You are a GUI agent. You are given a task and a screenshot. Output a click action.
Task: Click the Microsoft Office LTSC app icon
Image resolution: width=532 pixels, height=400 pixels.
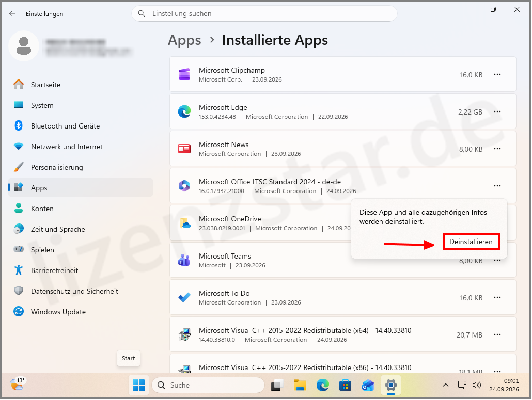click(184, 186)
